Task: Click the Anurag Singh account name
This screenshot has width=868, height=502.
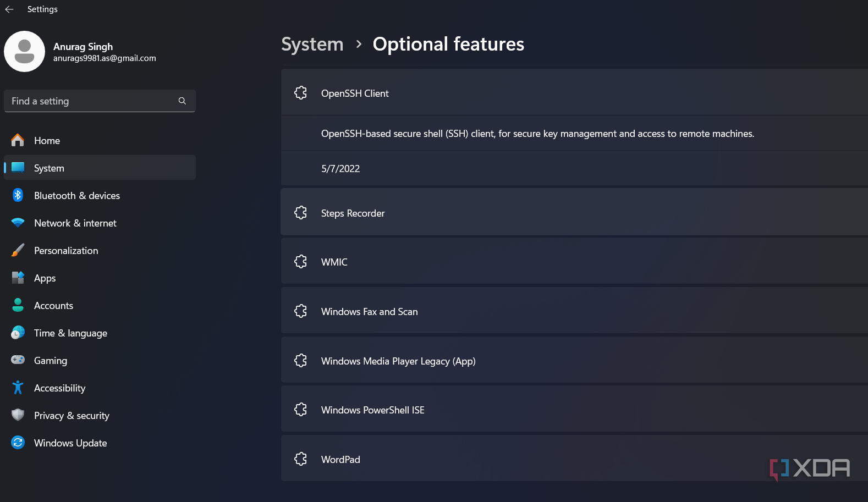Action: point(83,47)
